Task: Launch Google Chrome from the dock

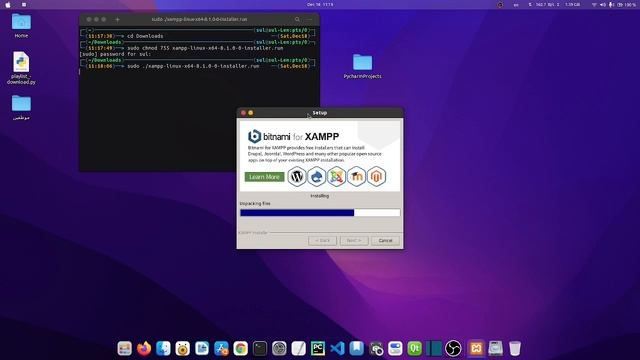Action: click(241, 349)
